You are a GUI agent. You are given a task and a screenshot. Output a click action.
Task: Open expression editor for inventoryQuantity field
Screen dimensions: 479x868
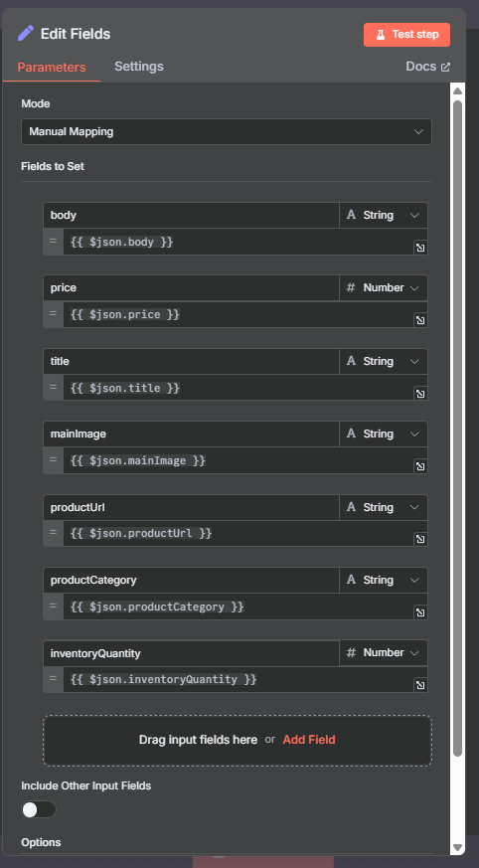coord(420,685)
